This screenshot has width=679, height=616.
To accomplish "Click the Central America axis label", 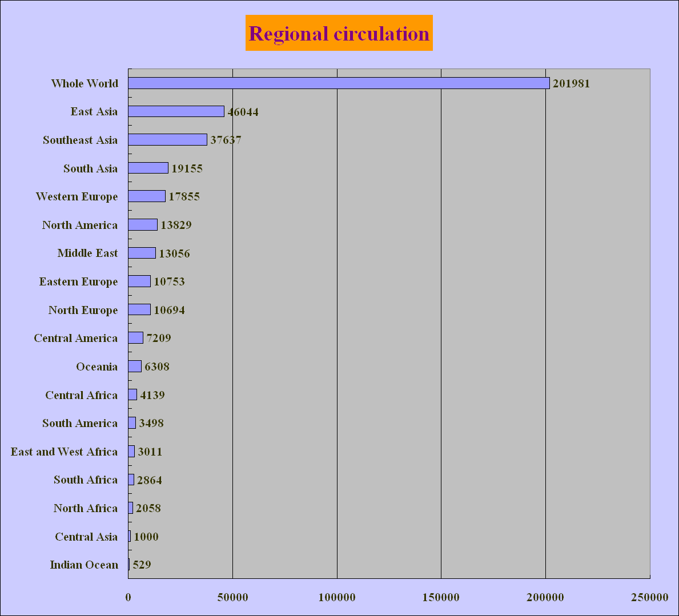I will click(x=75, y=338).
